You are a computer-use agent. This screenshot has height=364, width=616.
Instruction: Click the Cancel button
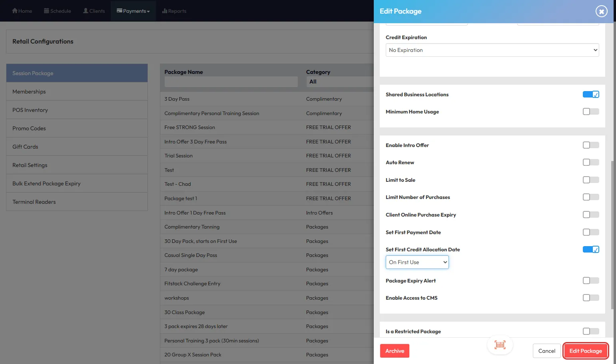tap(546, 351)
